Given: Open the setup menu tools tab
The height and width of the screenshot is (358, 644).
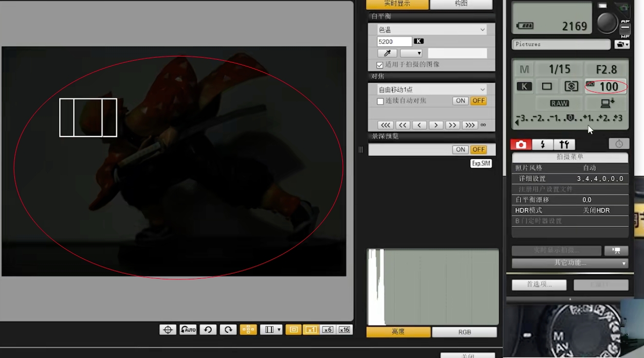Looking at the screenshot, I should tap(564, 145).
